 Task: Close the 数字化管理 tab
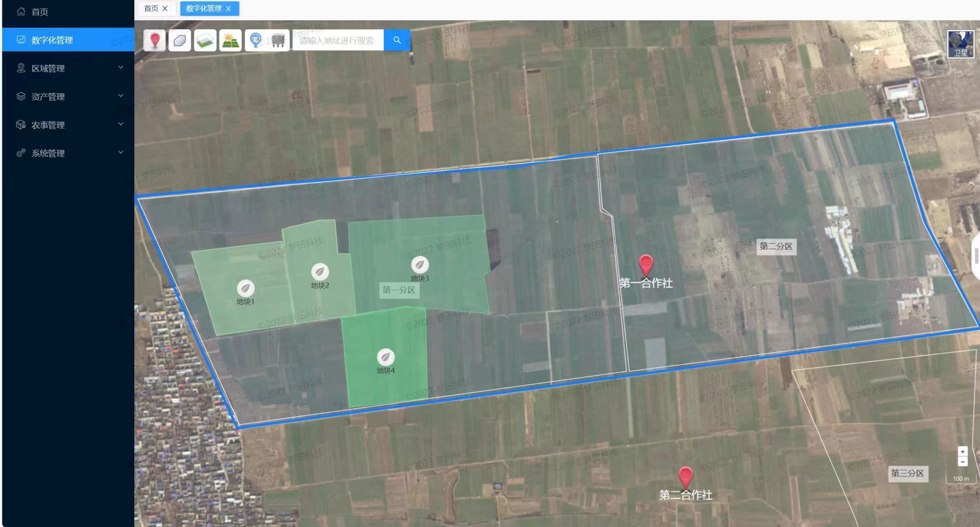pos(229,9)
